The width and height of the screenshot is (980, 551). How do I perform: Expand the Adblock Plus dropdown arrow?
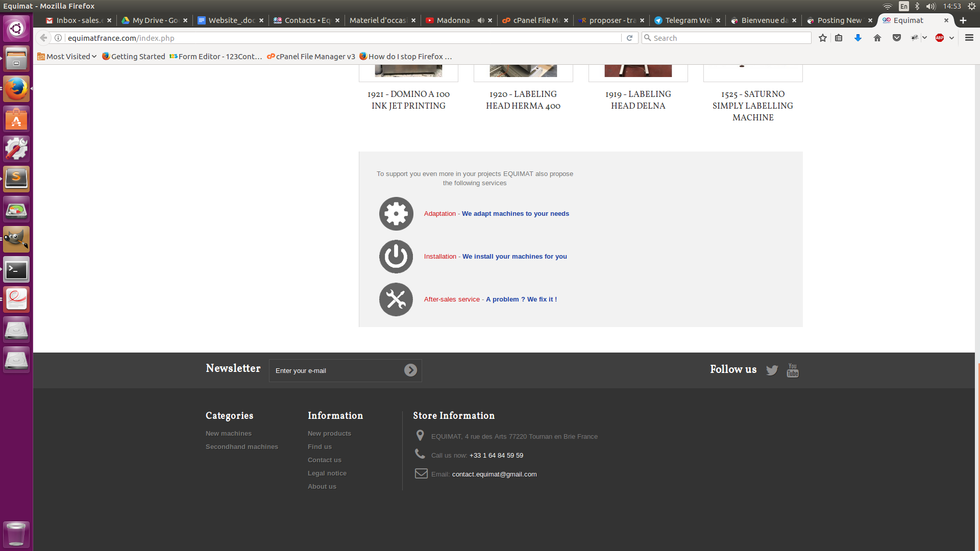(951, 38)
